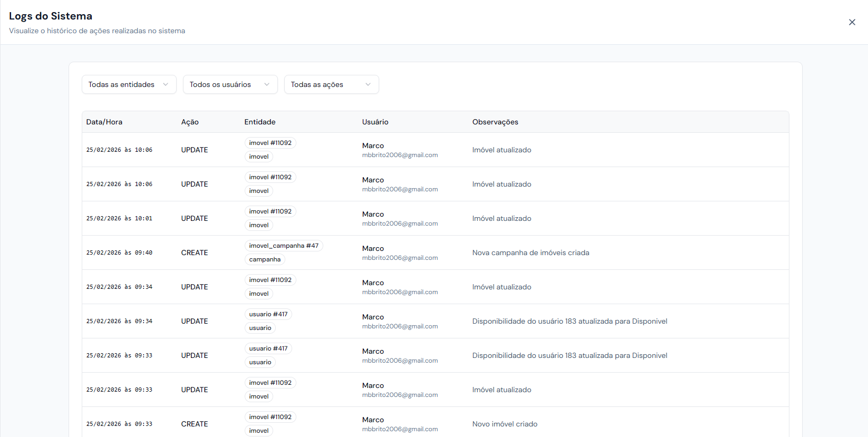The height and width of the screenshot is (437, 868).
Task: Click the Ação column header
Action: pyautogui.click(x=190, y=122)
